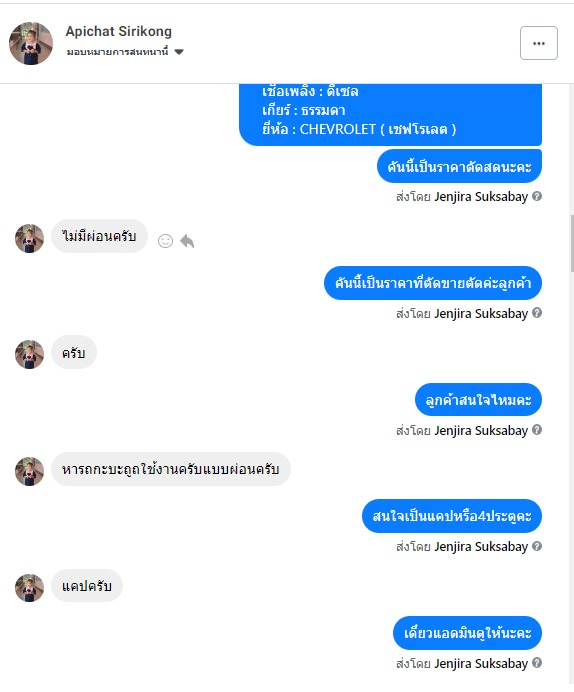Click the Jenjira Suksabay name under เดี๋ยวแอดมินดูให้นะคะ

pos(481,663)
